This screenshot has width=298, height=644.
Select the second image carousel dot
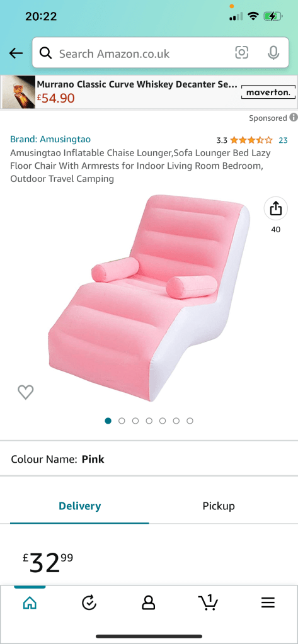pos(122,421)
